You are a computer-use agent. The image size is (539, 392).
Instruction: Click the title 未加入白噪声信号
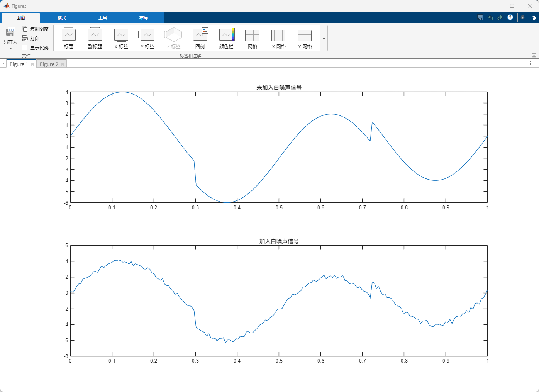pyautogui.click(x=279, y=88)
